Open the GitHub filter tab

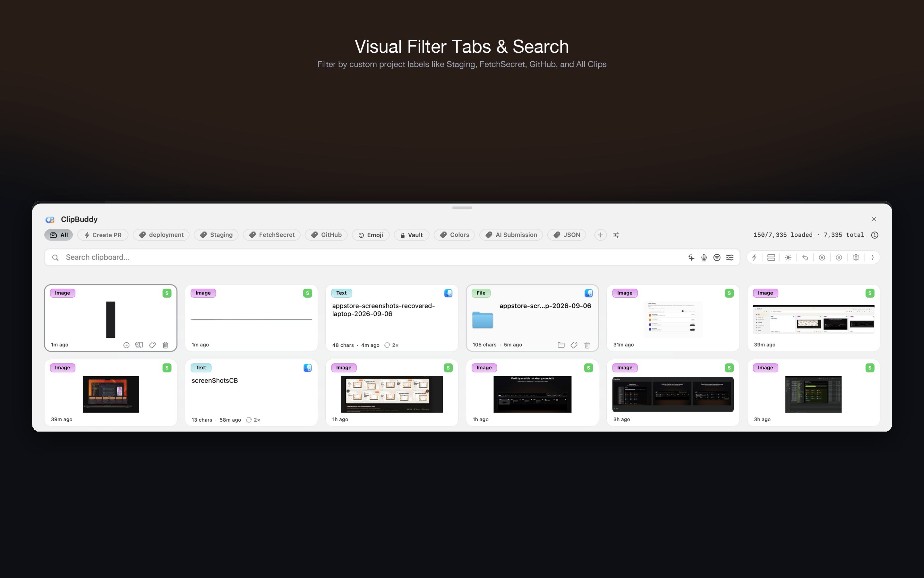(x=326, y=235)
